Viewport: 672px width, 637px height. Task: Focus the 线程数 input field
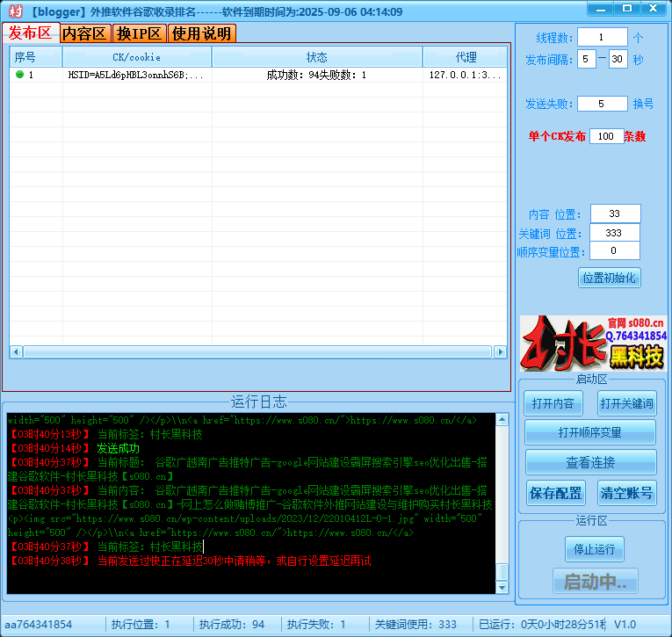(x=602, y=37)
